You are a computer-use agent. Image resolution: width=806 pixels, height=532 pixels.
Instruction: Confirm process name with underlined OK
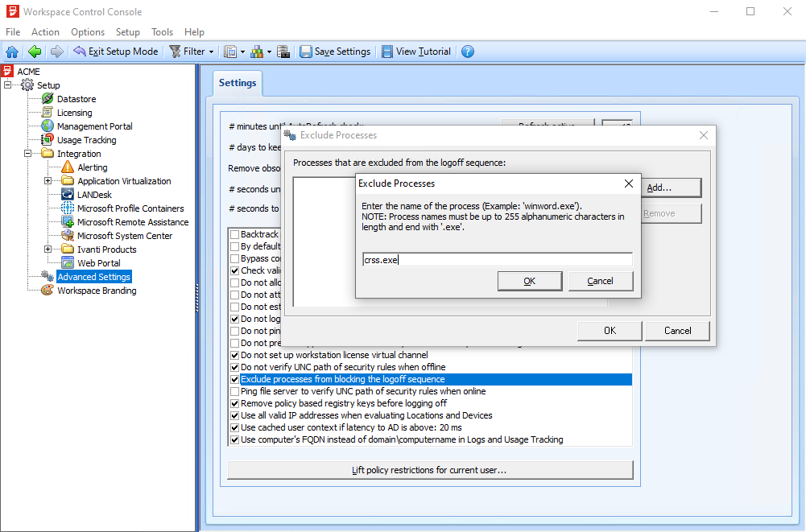530,281
